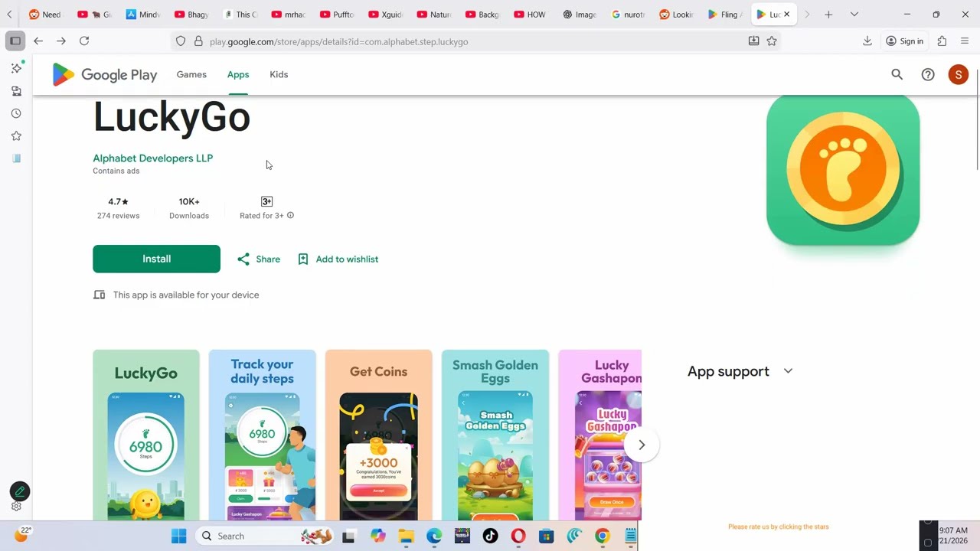
Task: Add LuckyGo to wishlist
Action: [338, 259]
